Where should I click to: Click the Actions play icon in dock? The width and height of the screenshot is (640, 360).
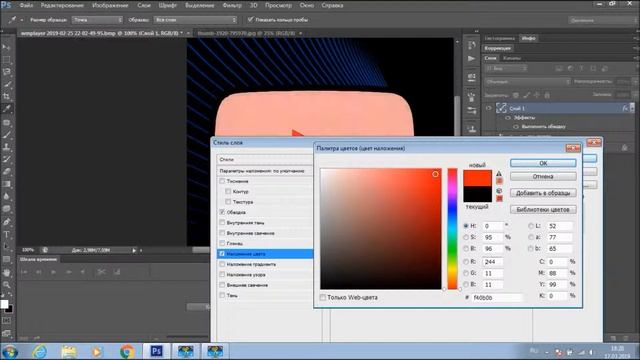[x=471, y=59]
